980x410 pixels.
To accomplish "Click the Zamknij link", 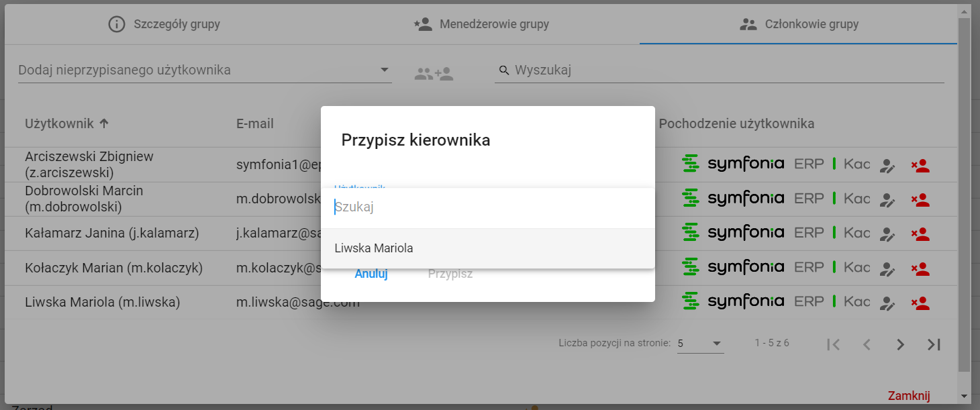I will pos(909,396).
